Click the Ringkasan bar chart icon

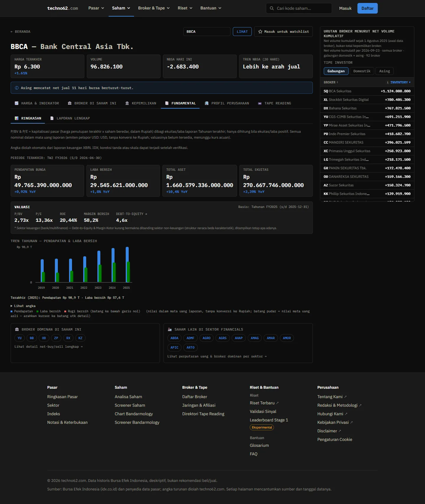click(17, 118)
